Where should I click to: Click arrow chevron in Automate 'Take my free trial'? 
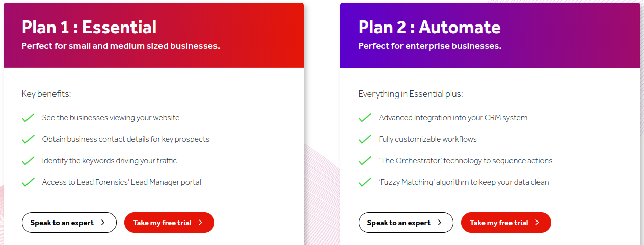(x=537, y=223)
